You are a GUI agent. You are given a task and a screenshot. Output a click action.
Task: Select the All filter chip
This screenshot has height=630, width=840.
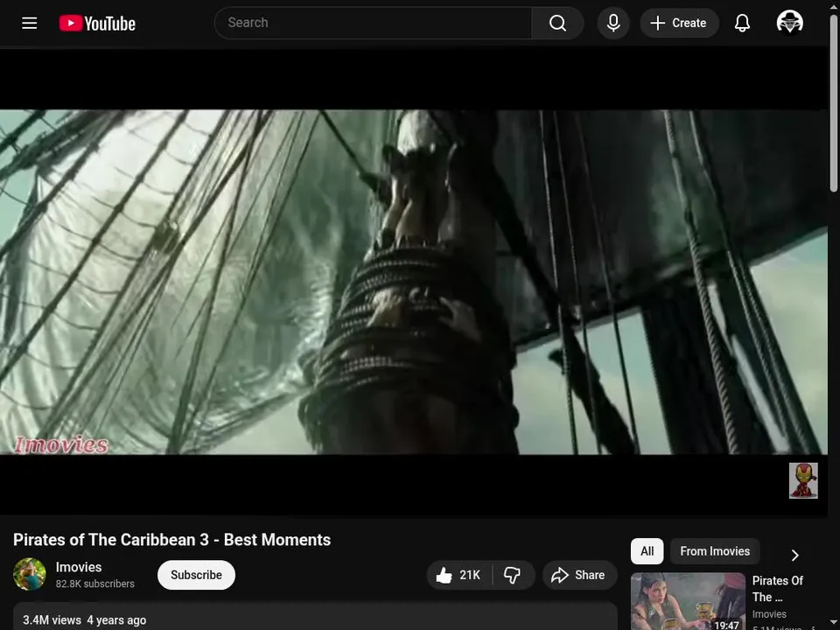(647, 551)
